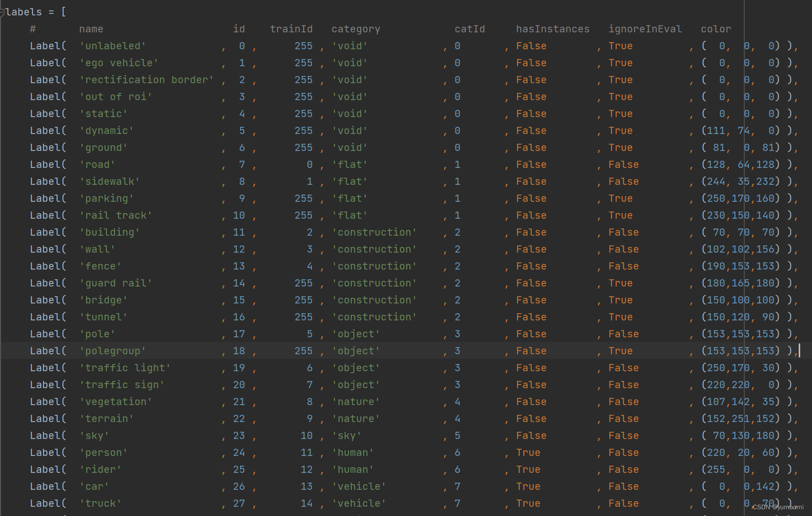
Task: Click ignoreInEval False in the road row
Action: [x=624, y=165]
